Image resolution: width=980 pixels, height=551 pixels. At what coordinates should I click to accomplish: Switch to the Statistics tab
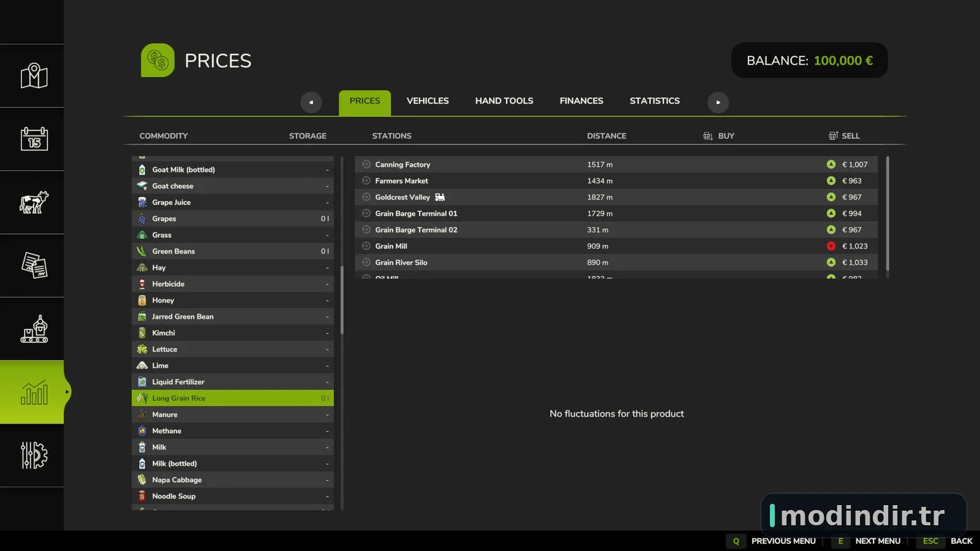pos(655,101)
